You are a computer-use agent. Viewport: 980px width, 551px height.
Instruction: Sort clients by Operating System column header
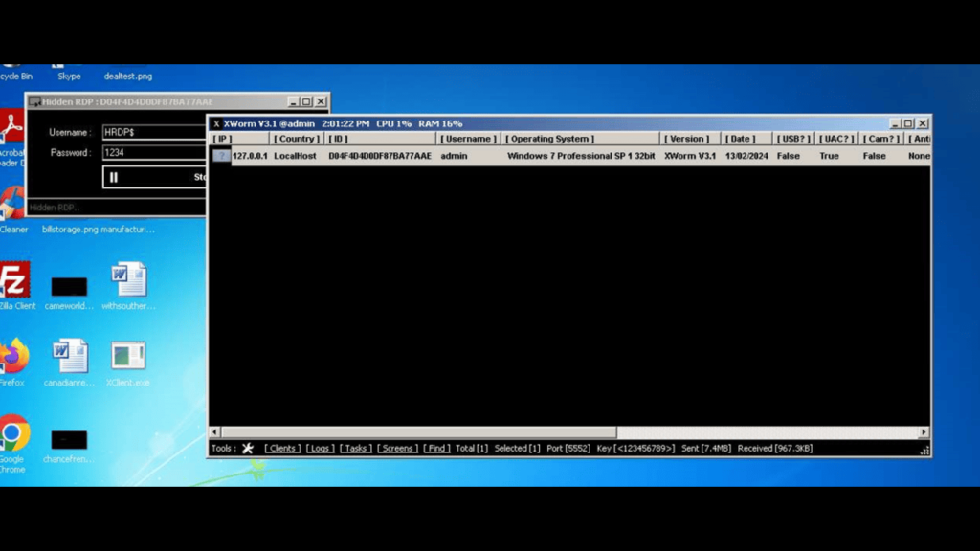click(x=580, y=139)
